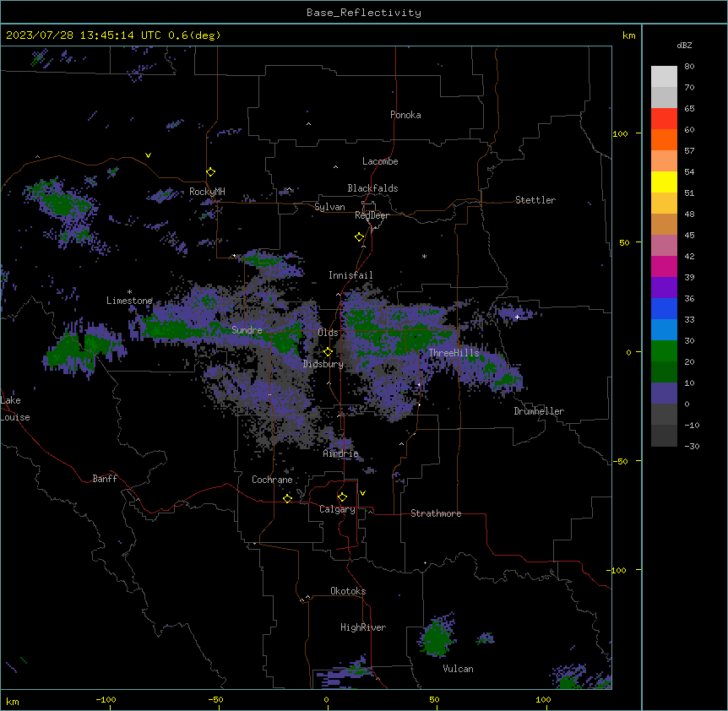Screen dimensions: 728x711
Task: Select the light blue 30-33 dBZ legend swatch
Action: [x=664, y=329]
